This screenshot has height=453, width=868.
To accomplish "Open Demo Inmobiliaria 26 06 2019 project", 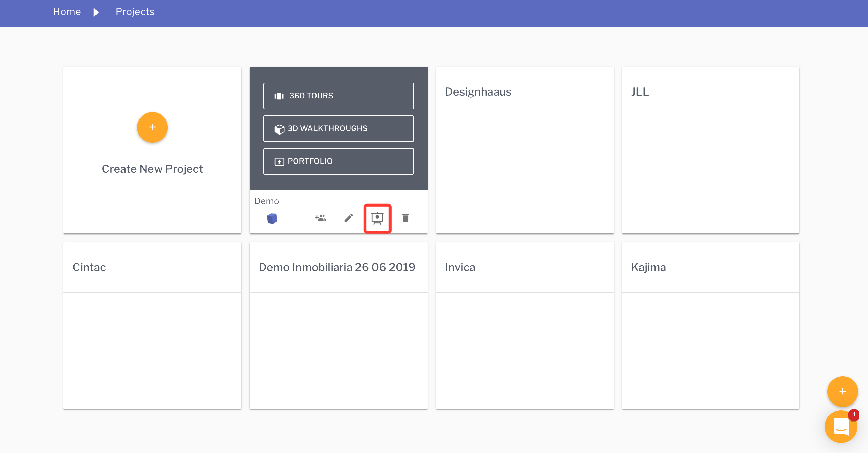I will [x=338, y=325].
